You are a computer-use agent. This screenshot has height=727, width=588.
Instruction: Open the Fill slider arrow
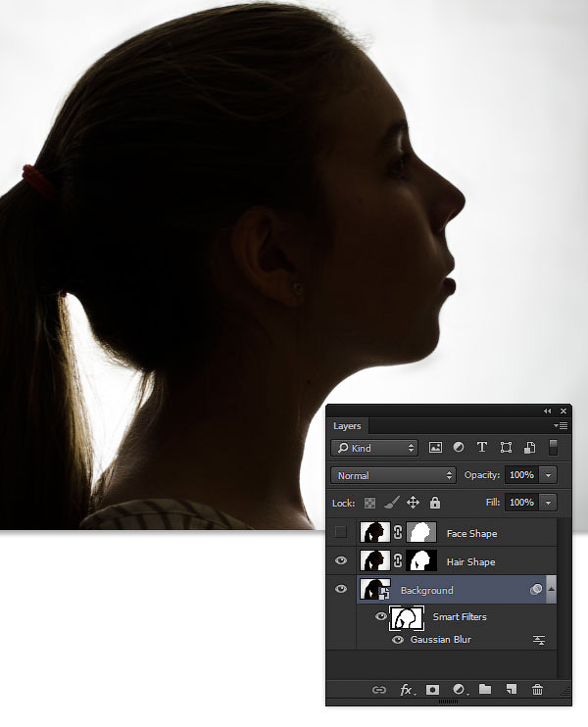548,503
